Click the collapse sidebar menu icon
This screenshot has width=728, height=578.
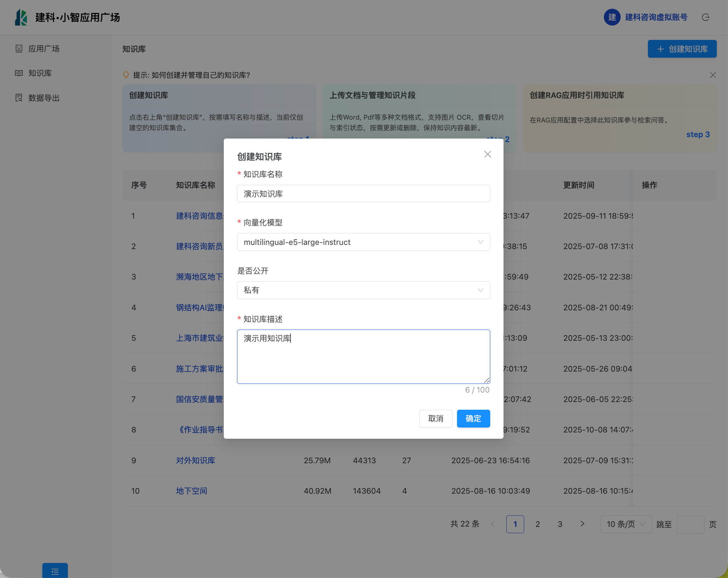coord(55,571)
